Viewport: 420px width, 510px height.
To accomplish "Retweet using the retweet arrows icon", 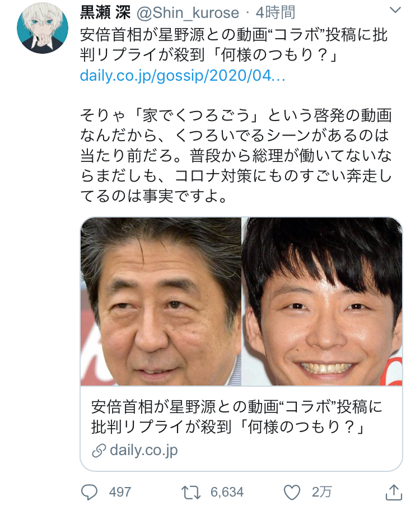I will click(191, 493).
